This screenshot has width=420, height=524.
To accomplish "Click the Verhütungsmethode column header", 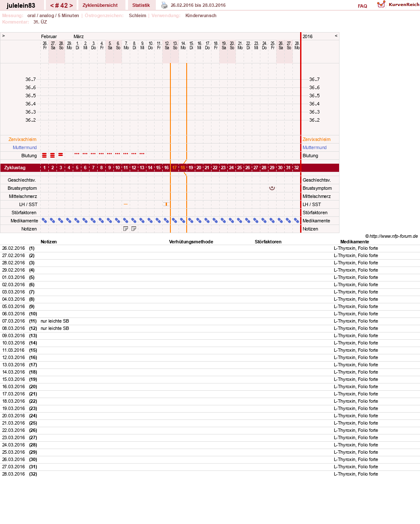I will (191, 242).
